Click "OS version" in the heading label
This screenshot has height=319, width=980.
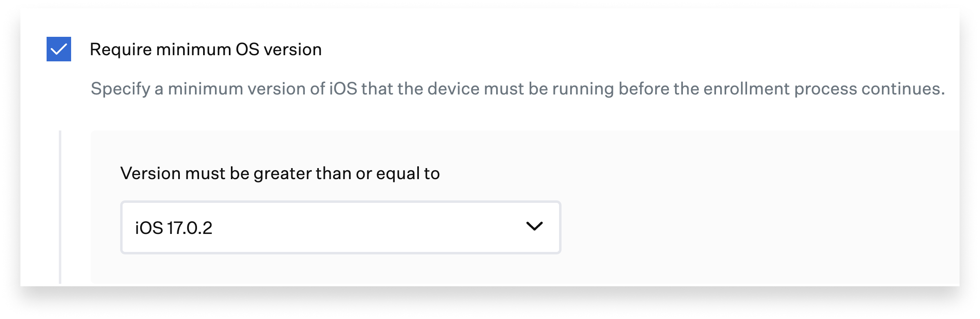coord(279,49)
